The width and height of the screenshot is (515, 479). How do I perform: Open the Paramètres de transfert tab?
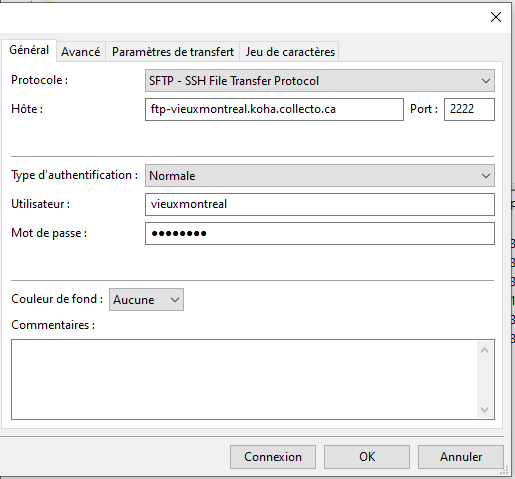(173, 52)
